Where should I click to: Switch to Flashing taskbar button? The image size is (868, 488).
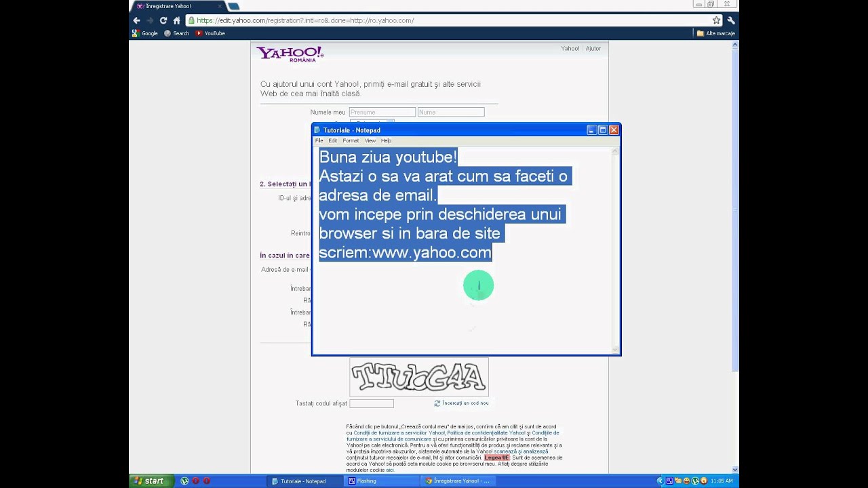pos(380,481)
